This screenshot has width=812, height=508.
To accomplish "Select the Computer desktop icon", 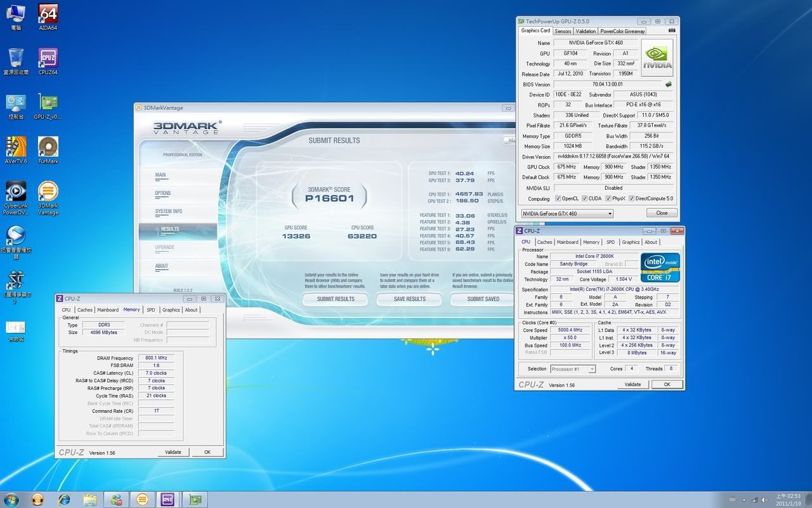I will (x=16, y=18).
